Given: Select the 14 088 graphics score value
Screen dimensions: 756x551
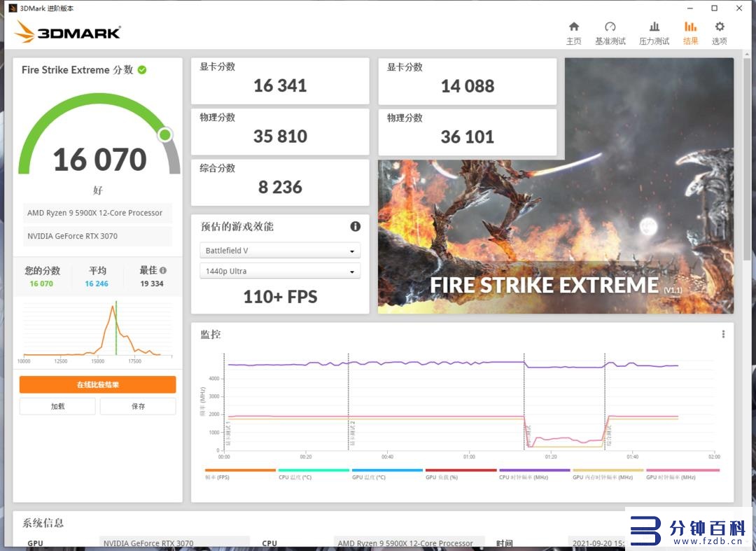Looking at the screenshot, I should pyautogui.click(x=468, y=86).
